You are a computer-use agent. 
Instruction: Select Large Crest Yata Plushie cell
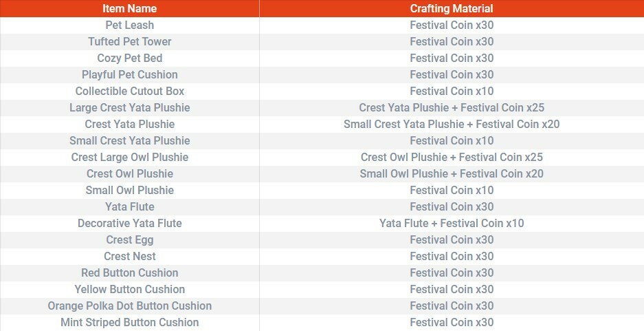click(129, 108)
